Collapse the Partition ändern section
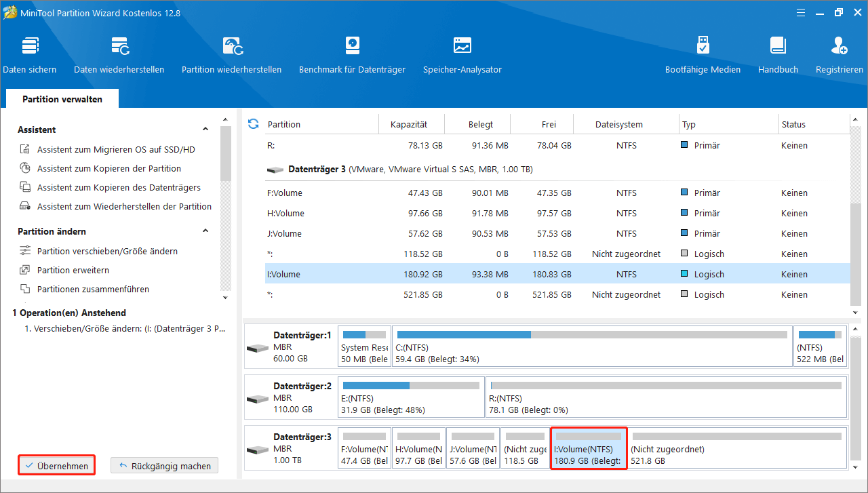Viewport: 868px width, 493px height. (x=206, y=231)
